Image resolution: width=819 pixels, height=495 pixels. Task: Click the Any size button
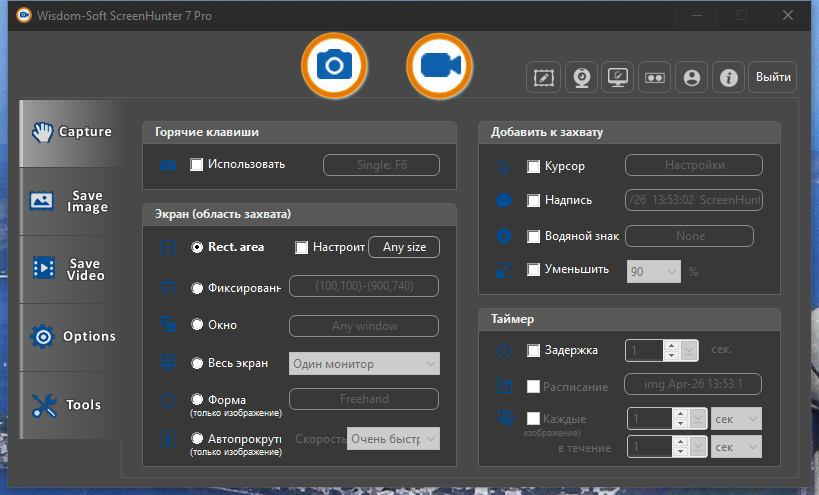tap(404, 247)
